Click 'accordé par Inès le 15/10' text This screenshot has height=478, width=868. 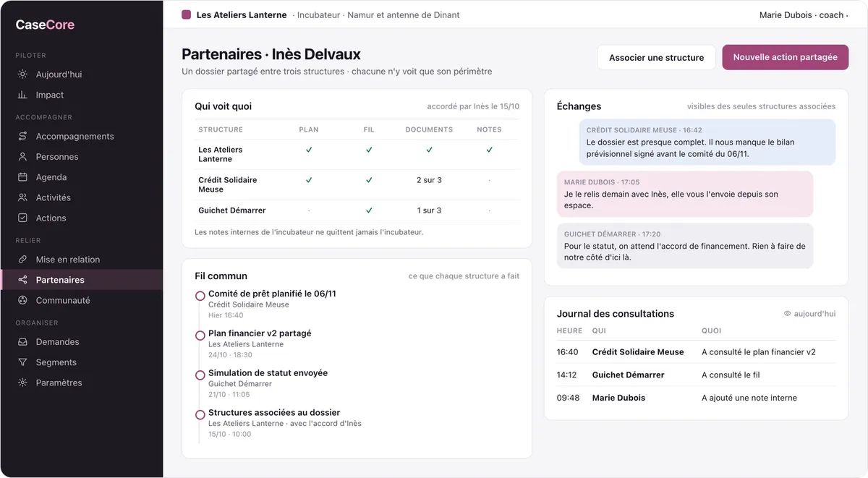[473, 106]
